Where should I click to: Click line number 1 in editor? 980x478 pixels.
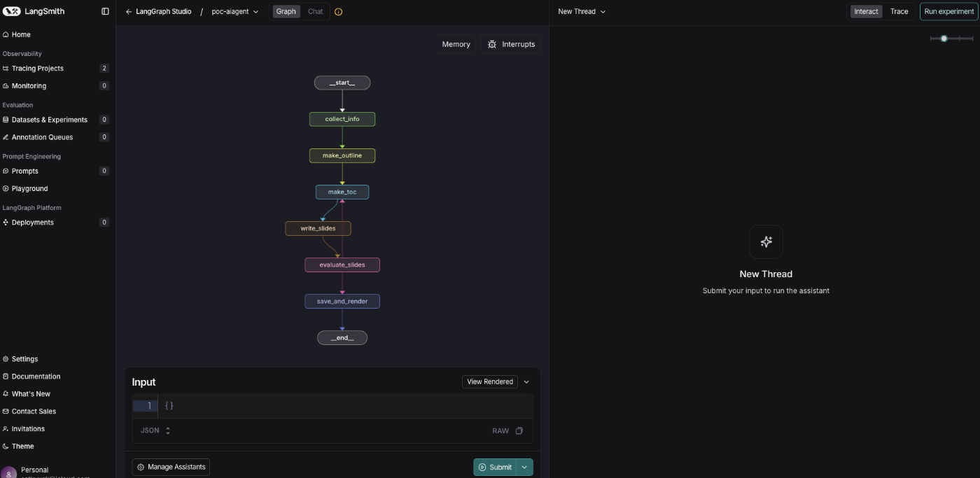tap(148, 406)
